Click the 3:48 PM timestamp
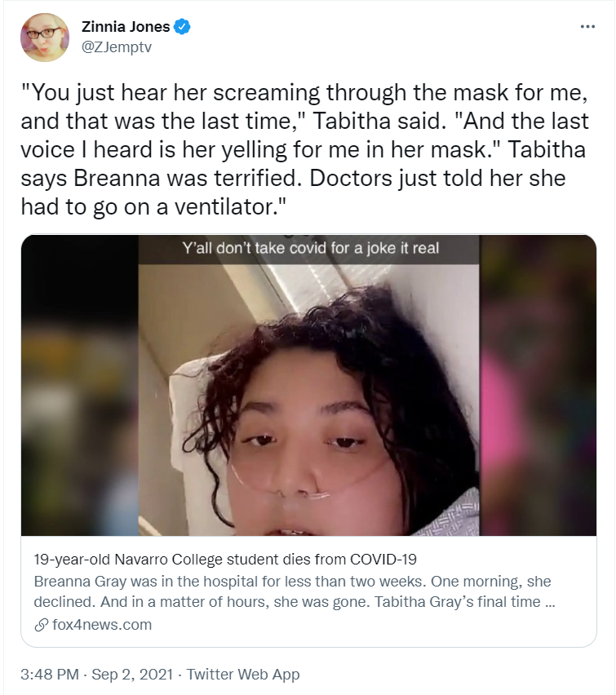616x695 pixels. click(x=50, y=674)
